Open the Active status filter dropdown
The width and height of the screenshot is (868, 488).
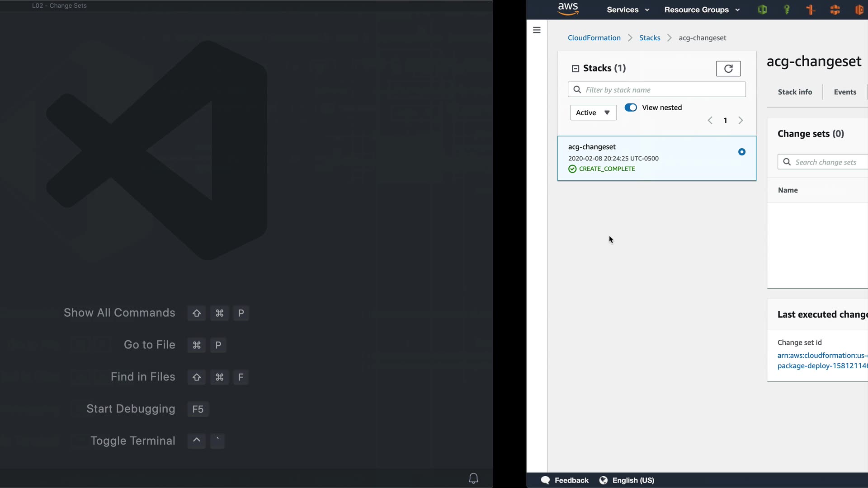tap(593, 113)
